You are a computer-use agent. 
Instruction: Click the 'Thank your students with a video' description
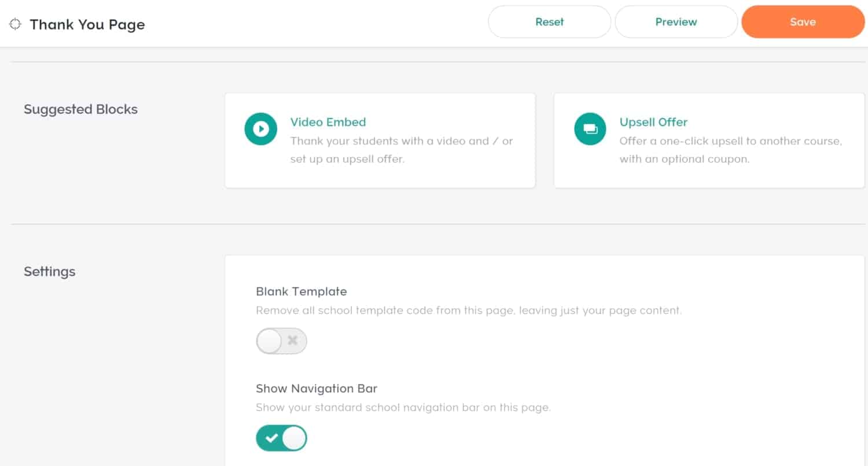tap(402, 150)
